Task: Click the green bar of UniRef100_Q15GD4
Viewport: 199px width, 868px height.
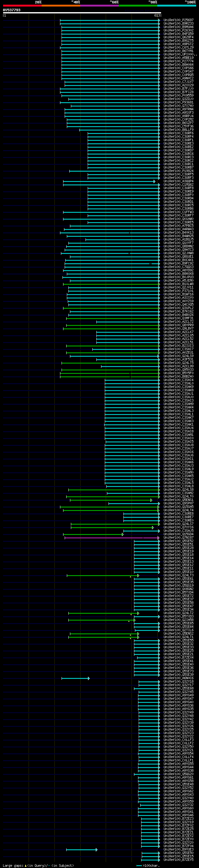Action: [x=94, y=535]
